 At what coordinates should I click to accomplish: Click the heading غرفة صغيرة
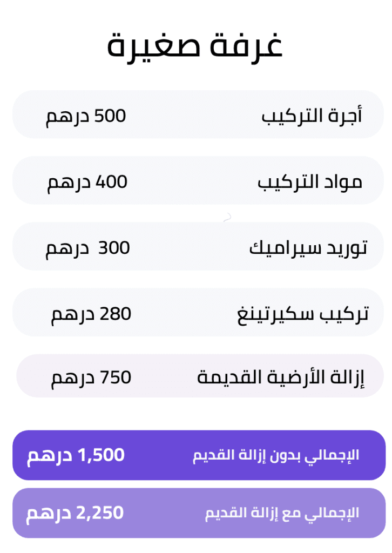coord(195,47)
